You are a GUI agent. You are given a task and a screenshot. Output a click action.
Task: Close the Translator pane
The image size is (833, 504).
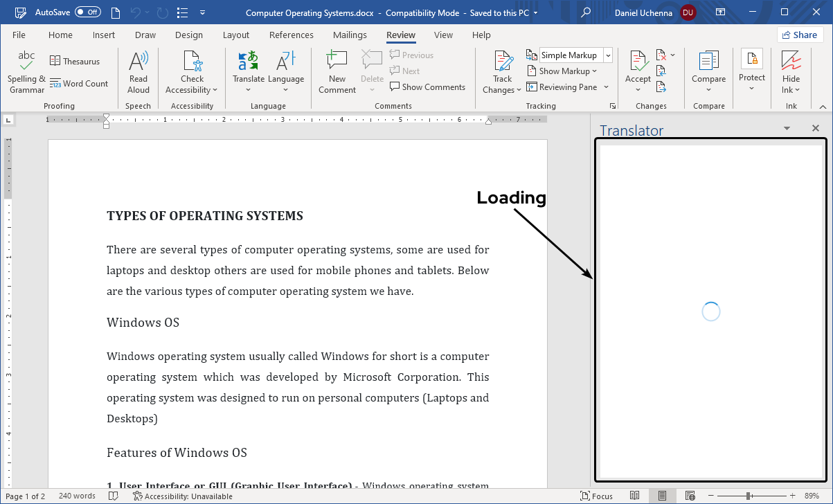815,129
